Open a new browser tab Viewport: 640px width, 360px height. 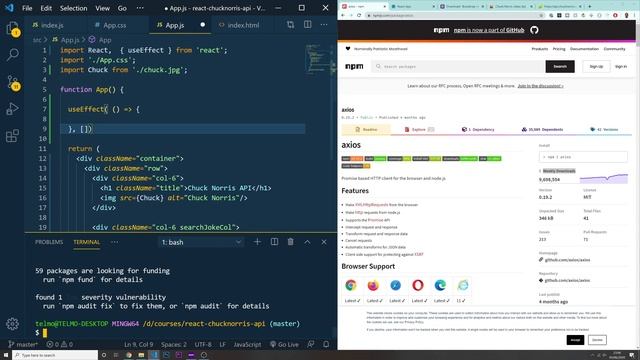click(590, 7)
